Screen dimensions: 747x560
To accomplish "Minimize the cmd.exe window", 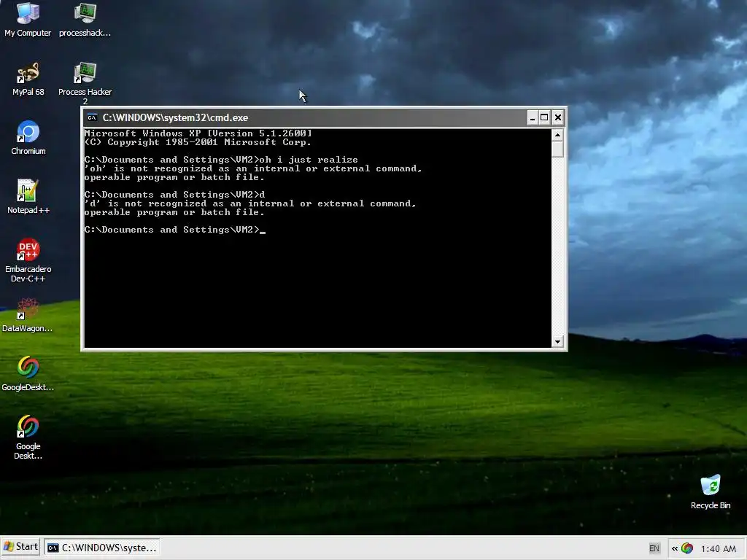I will point(532,117).
